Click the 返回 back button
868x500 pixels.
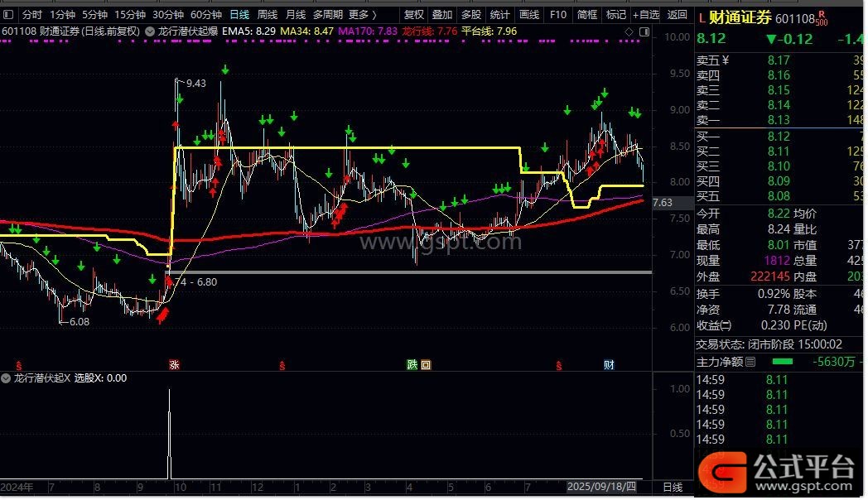677,14
